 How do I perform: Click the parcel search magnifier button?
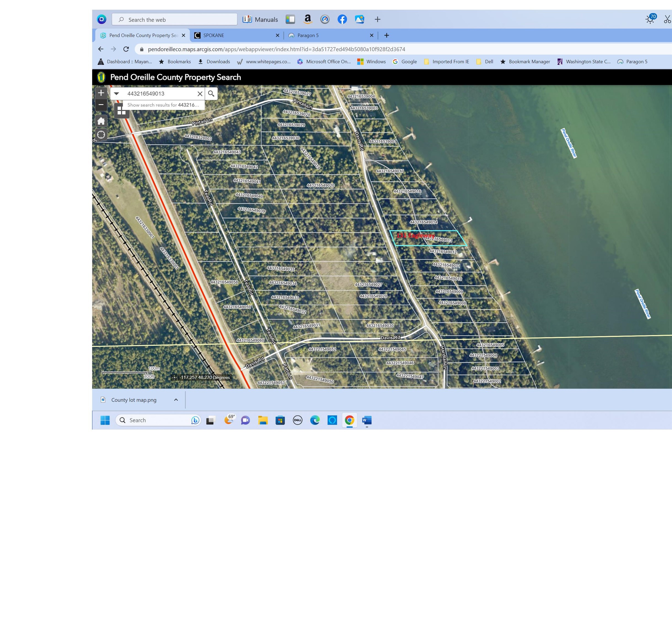tap(211, 94)
